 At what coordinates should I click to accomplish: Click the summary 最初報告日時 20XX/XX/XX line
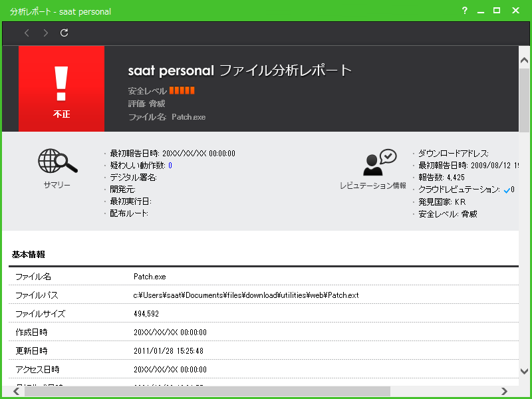pos(172,154)
